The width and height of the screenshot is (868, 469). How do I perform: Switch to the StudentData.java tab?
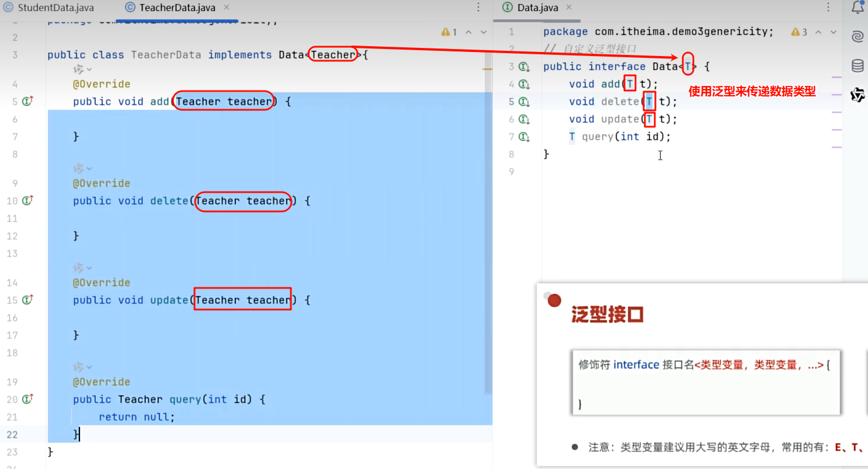[x=48, y=8]
